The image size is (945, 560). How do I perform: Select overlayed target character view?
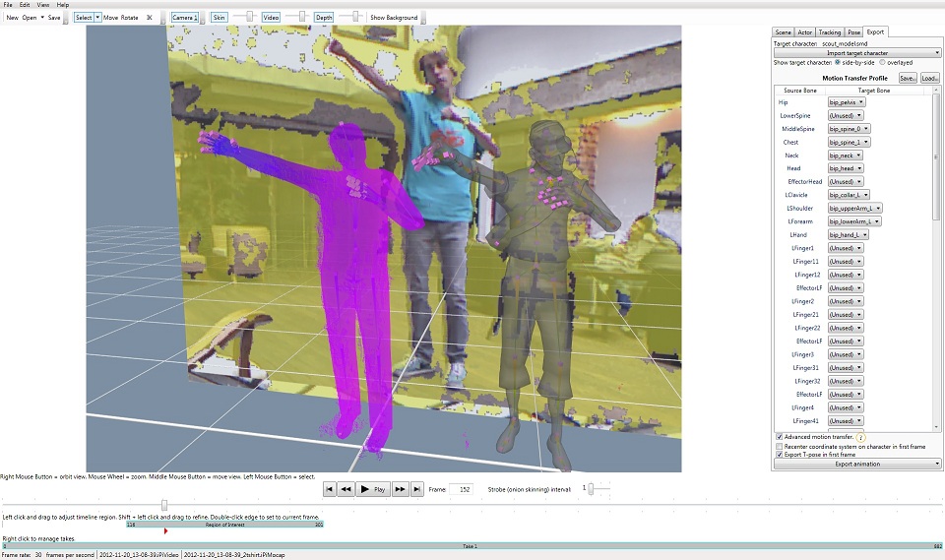[882, 62]
